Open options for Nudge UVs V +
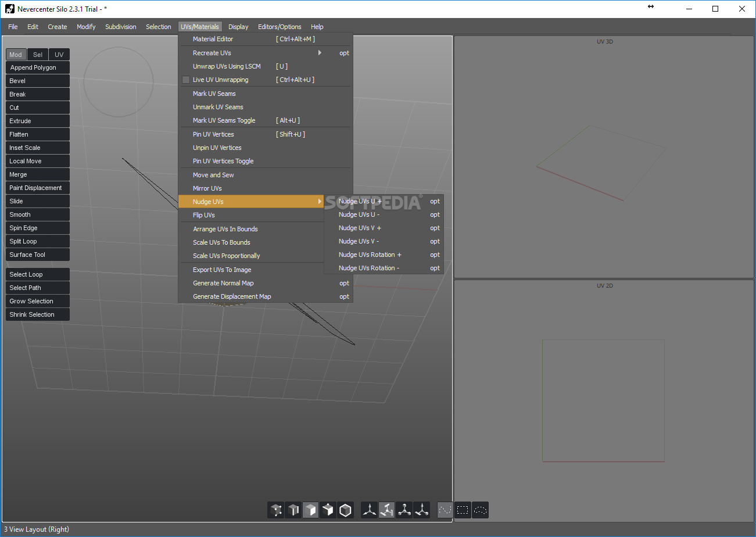The image size is (756, 537). pyautogui.click(x=435, y=228)
